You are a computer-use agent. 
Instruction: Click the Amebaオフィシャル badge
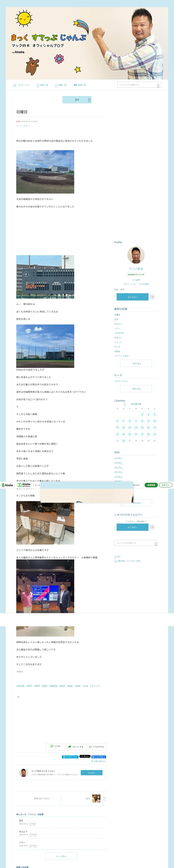pos(136,275)
